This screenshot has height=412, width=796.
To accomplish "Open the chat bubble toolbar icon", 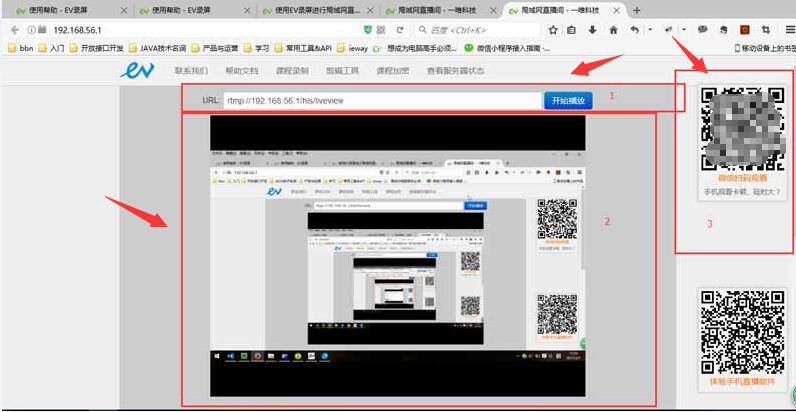I will pos(703,30).
